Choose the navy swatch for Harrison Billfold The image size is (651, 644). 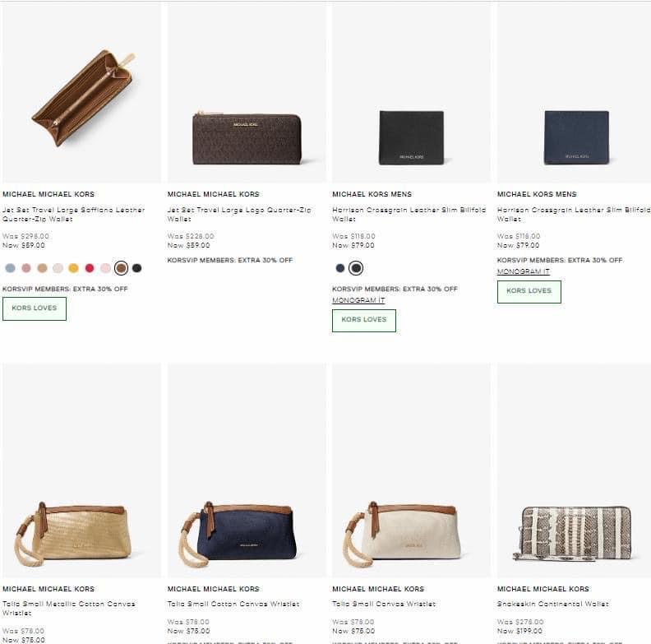coord(340,268)
